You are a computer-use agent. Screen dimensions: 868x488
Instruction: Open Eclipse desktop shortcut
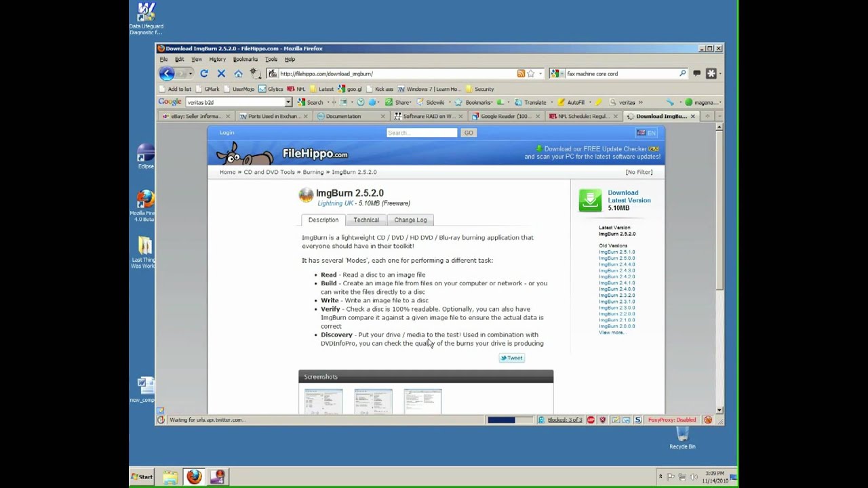point(145,156)
